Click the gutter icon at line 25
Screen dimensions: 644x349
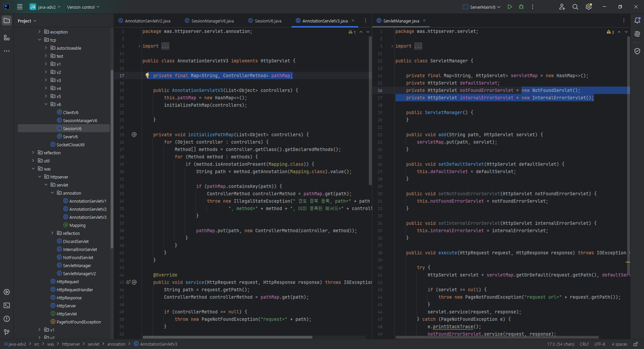[134, 135]
